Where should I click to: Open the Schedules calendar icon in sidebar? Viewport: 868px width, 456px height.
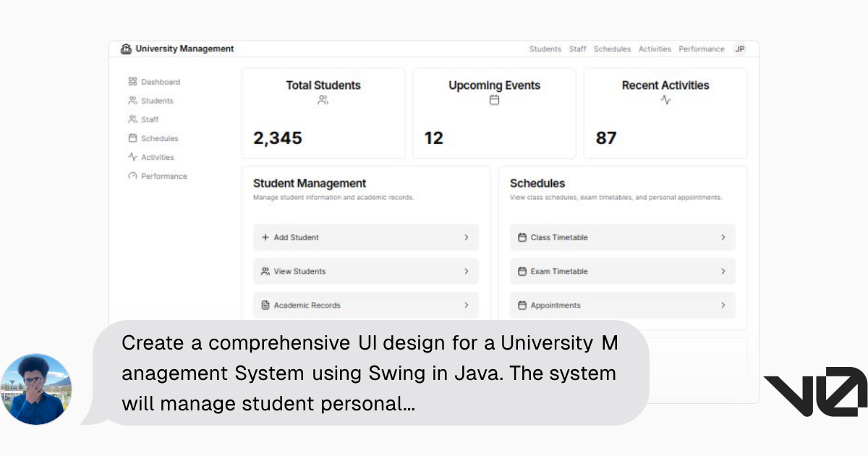132,138
